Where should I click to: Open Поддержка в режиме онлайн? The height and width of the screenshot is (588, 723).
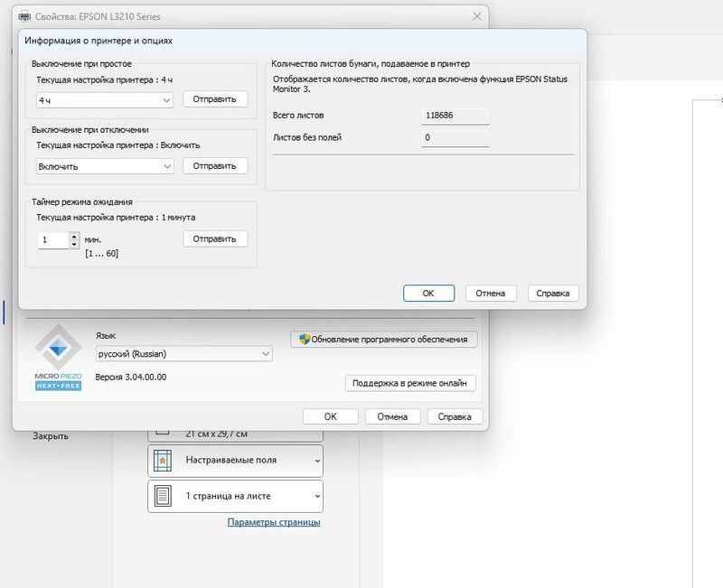410,383
